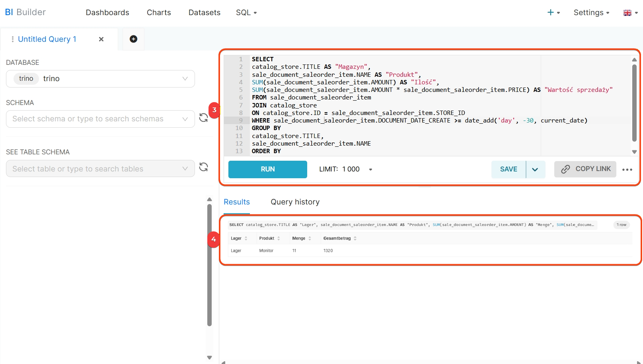Screen dimensions: 643x364
Task: Click the COPY LINK button
Action: tap(585, 169)
